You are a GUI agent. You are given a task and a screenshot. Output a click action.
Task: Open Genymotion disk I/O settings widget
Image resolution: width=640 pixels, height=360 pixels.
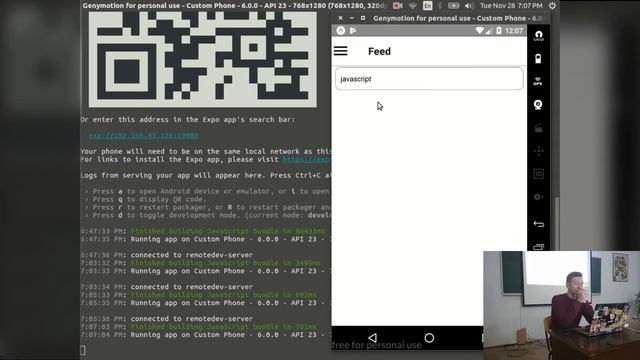[538, 197]
